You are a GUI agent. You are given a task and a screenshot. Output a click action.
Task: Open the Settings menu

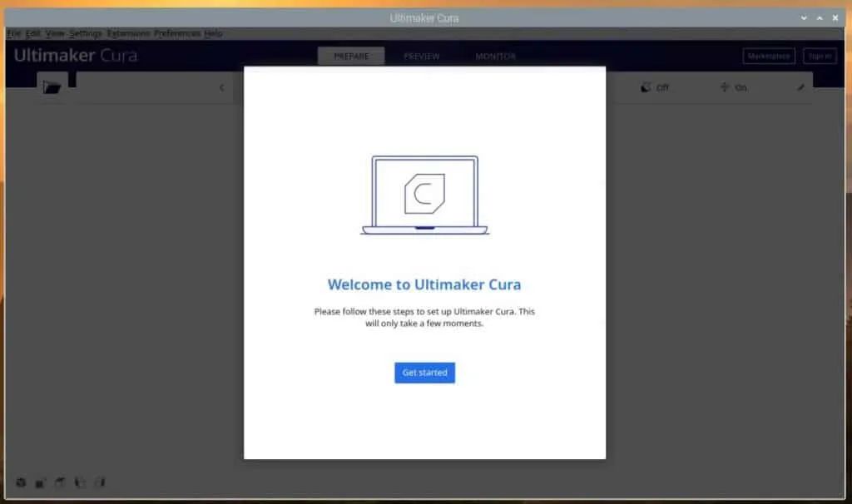pyautogui.click(x=86, y=33)
